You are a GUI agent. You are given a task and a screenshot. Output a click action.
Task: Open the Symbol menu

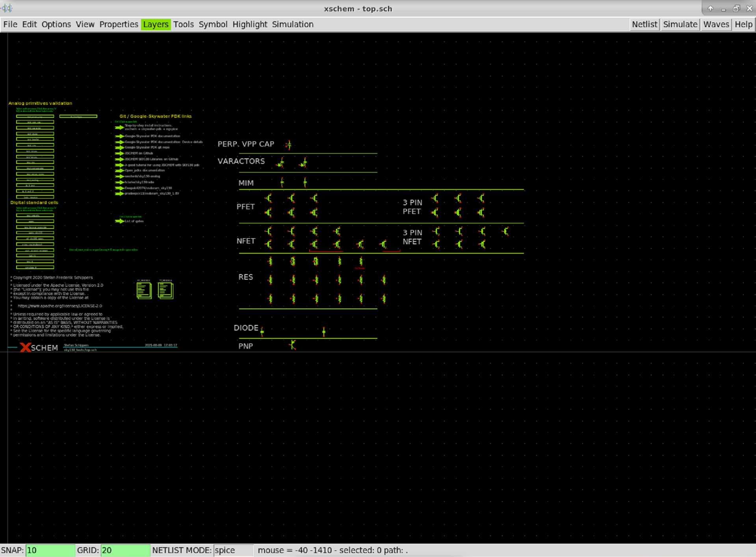point(213,24)
